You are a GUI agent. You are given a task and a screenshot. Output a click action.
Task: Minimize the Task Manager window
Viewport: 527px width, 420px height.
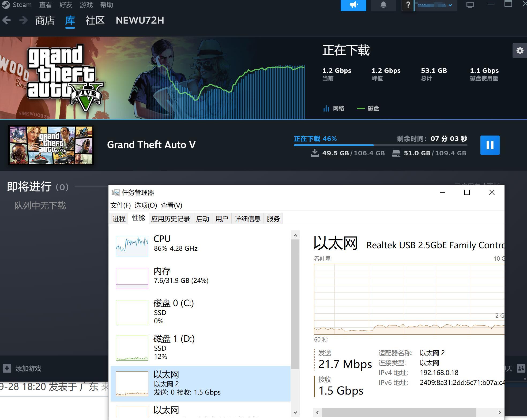click(x=443, y=192)
